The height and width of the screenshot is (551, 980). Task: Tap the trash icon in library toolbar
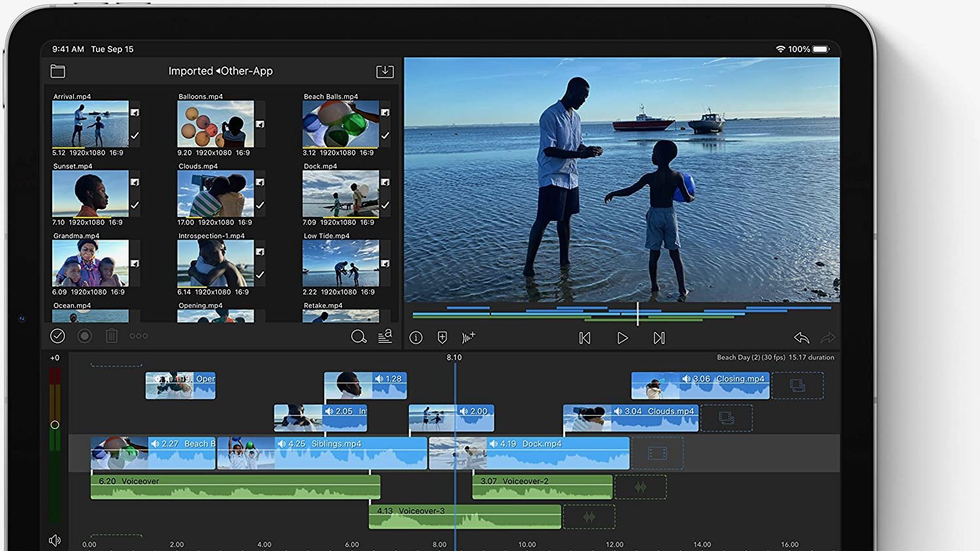click(112, 336)
